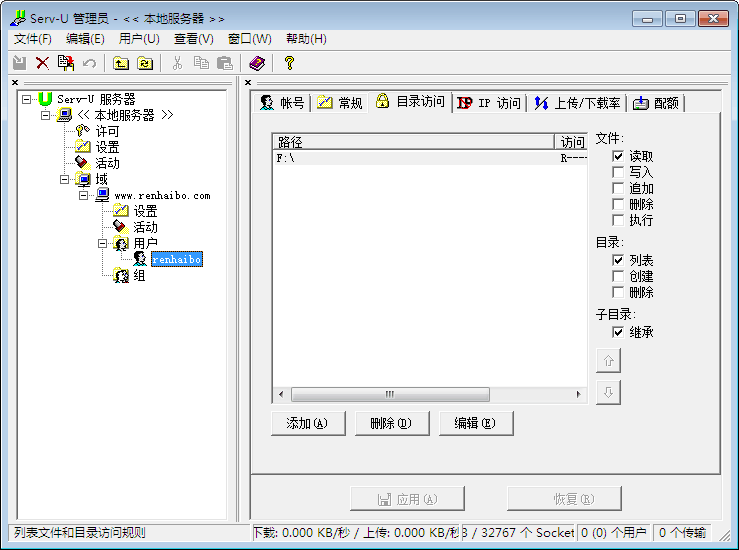Click the move-up arrow button beside path list
The image size is (739, 550).
[608, 360]
